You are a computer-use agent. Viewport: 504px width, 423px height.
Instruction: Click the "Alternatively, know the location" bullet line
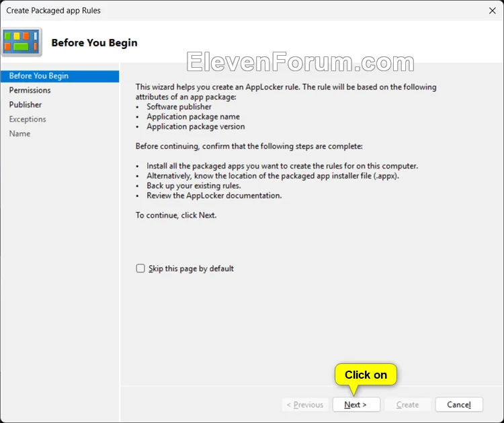point(273,176)
